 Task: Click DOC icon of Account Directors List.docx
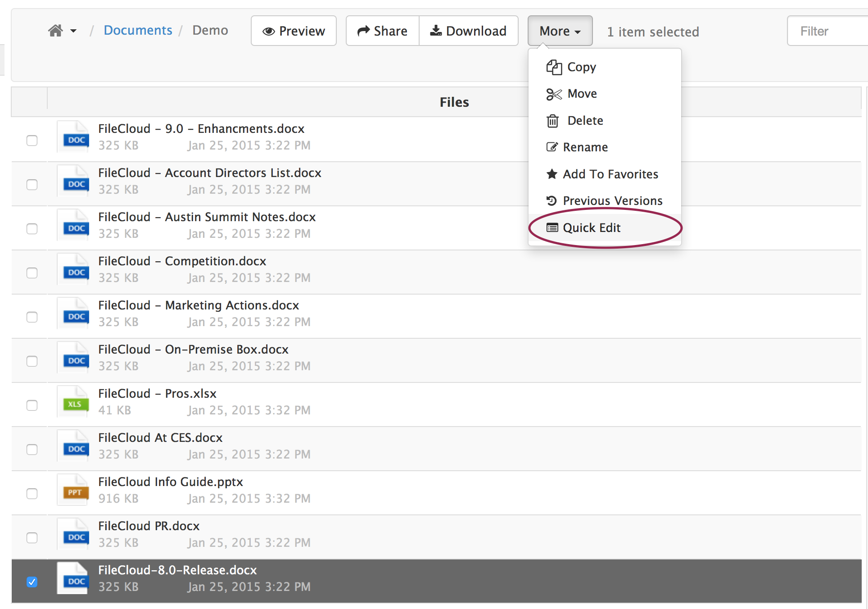pyautogui.click(x=73, y=181)
